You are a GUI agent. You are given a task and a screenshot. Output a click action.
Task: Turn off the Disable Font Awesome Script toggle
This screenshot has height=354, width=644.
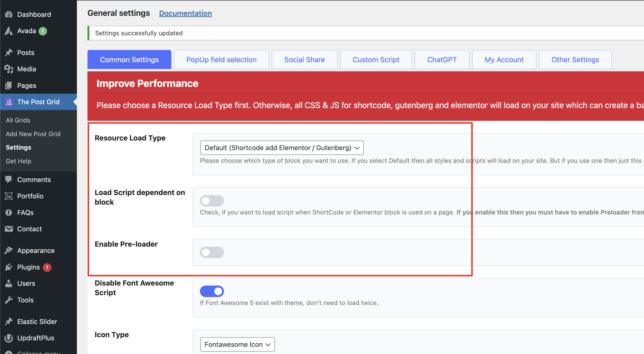(x=212, y=292)
